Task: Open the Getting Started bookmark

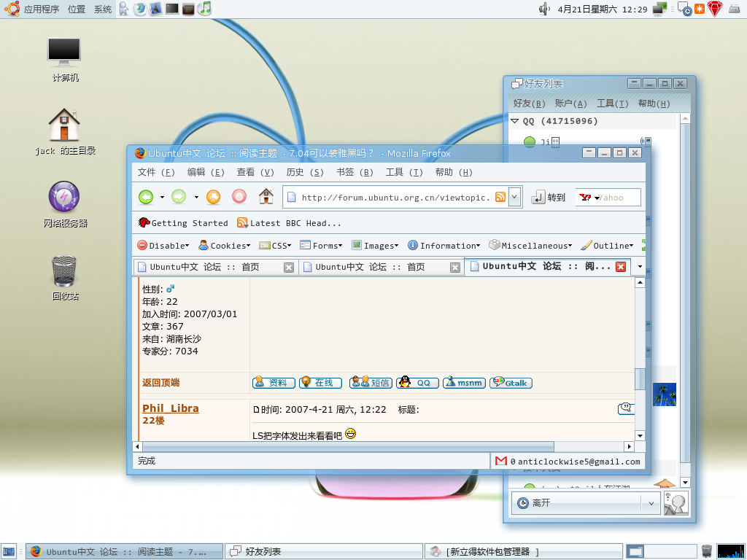Action: click(183, 223)
